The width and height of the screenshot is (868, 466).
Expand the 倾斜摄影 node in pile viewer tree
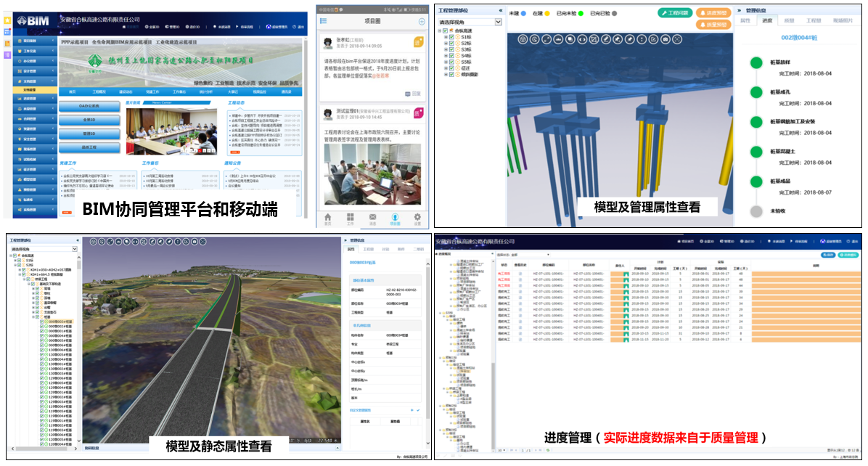click(446, 74)
